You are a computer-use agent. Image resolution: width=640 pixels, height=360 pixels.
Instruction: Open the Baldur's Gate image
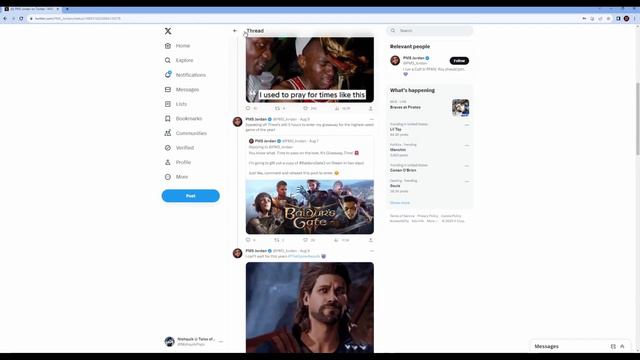(310, 207)
